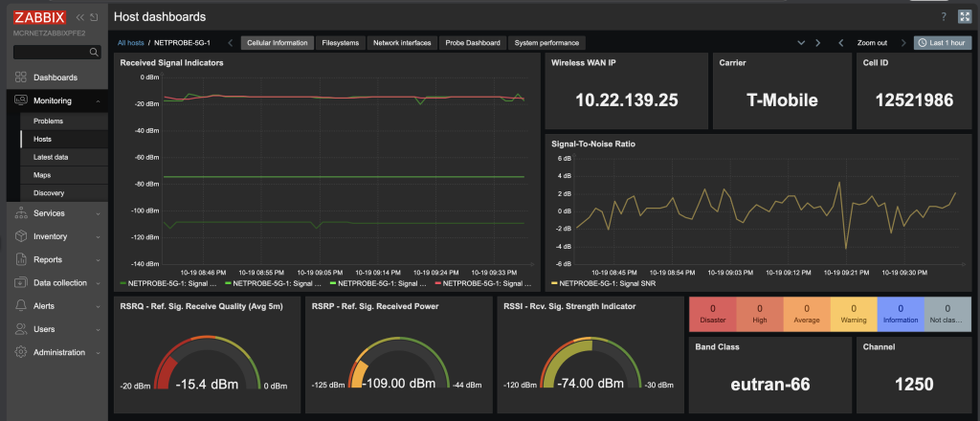Click the sidebar search input field
Image resolution: width=980 pixels, height=421 pixels.
(48, 53)
